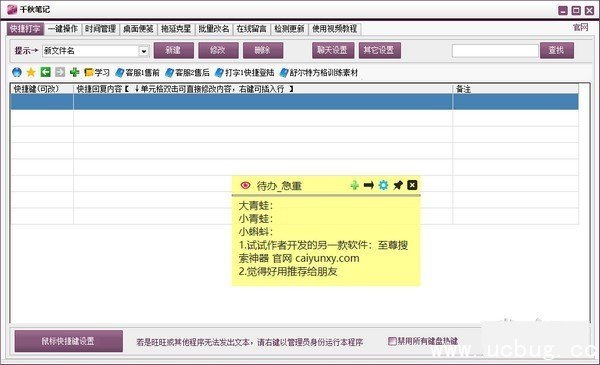The height and width of the screenshot is (365, 600).
Task: Switch to 在线留言 tab
Action: [251, 29]
